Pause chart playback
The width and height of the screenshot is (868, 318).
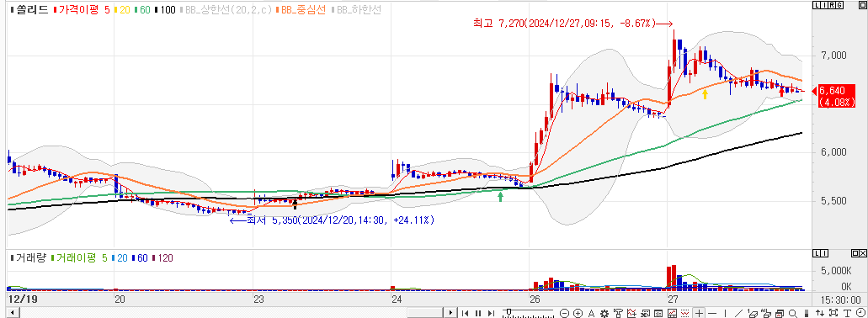(x=477, y=313)
